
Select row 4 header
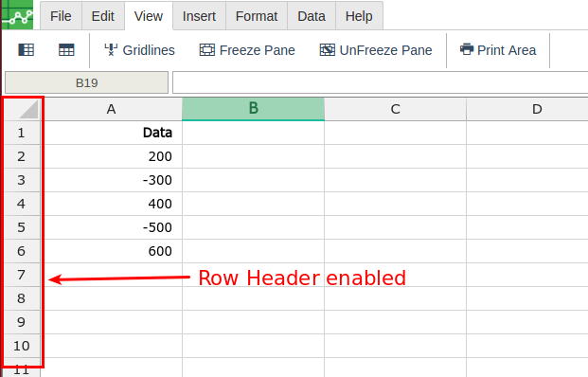point(22,204)
